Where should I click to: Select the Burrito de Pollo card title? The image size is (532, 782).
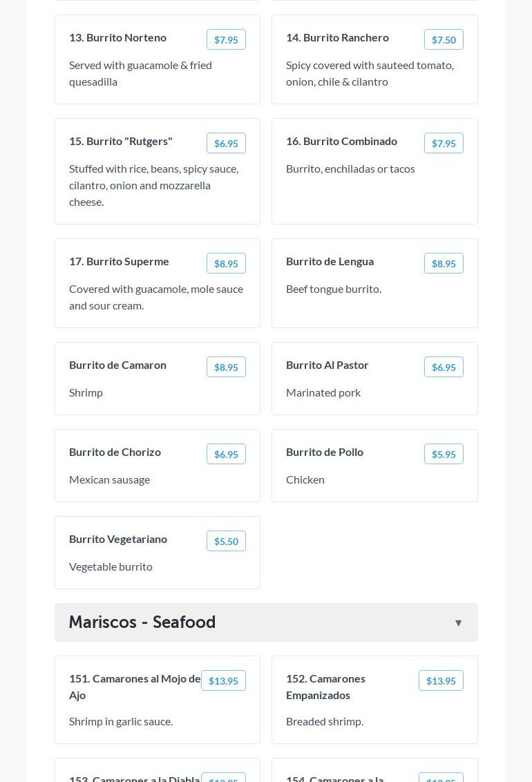pos(325,452)
